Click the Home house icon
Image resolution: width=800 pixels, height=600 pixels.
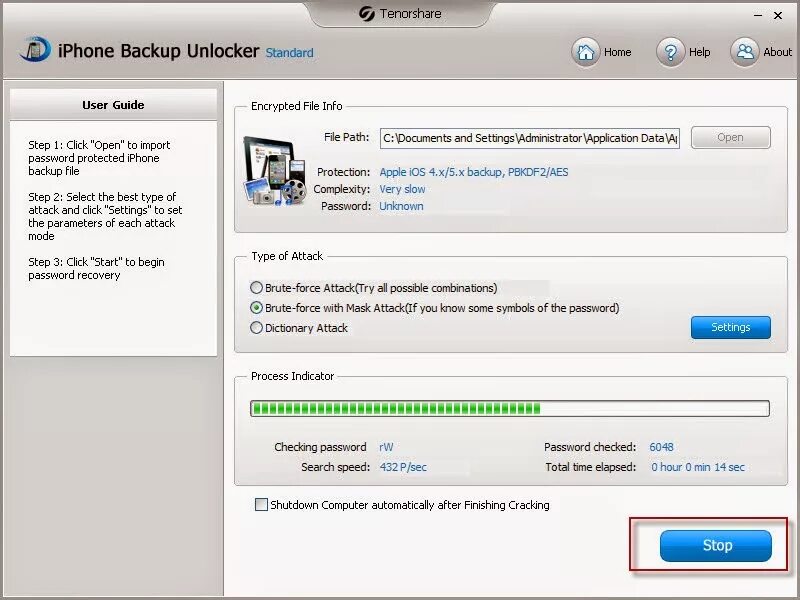point(585,52)
